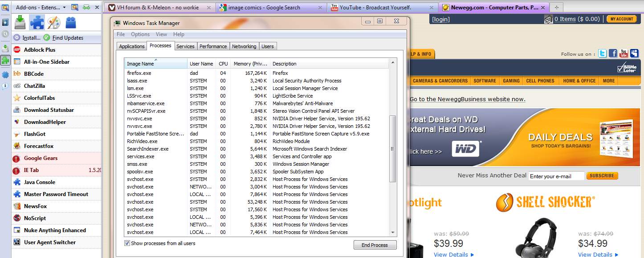644x258 pixels.
Task: Select the Extensions puzzle piece icon
Action: (37, 22)
